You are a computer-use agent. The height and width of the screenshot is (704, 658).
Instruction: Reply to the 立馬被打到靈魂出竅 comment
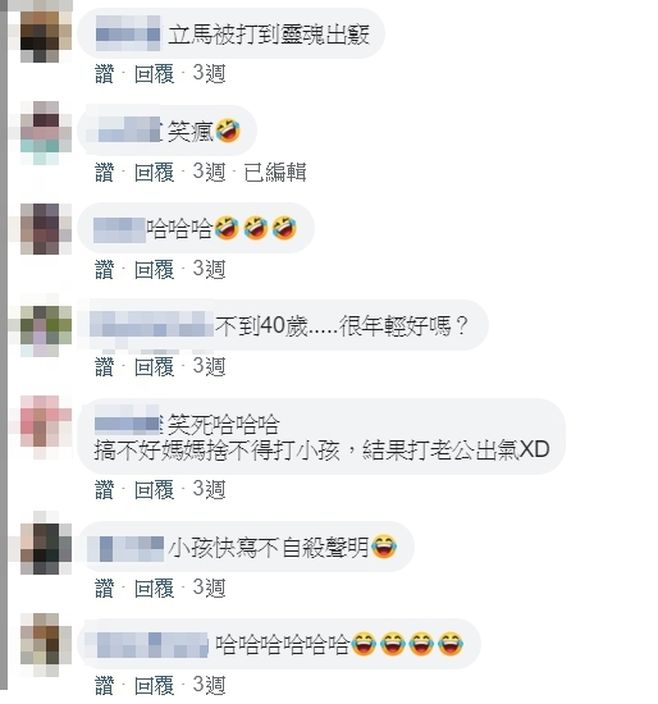(154, 74)
